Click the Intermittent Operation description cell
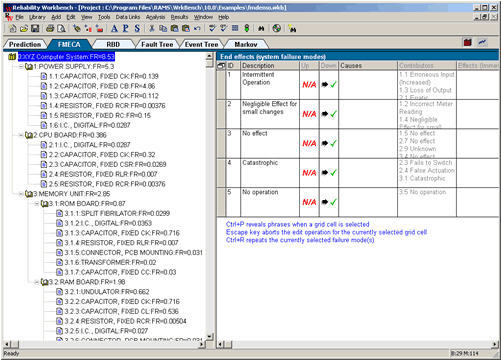The height and width of the screenshot is (361, 501). click(x=270, y=85)
